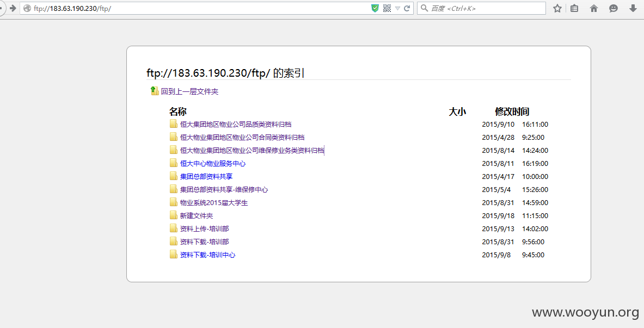The height and width of the screenshot is (328, 644).
Task: Open folder 恒大物业集团地区物业公司合同类资料归档
Action: 242,138
